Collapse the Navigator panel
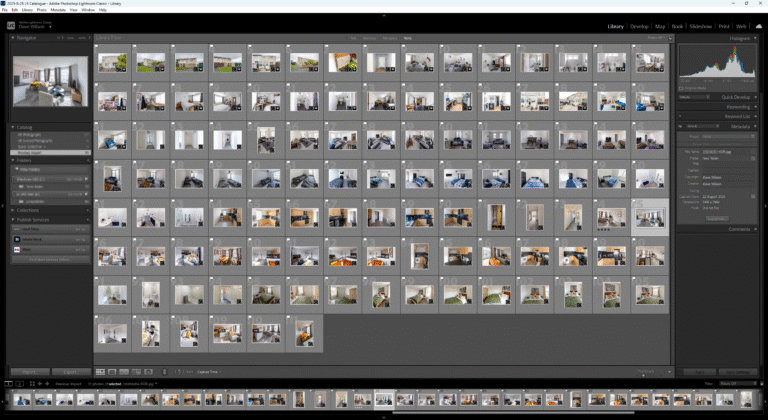The image size is (768, 420). click(13, 38)
